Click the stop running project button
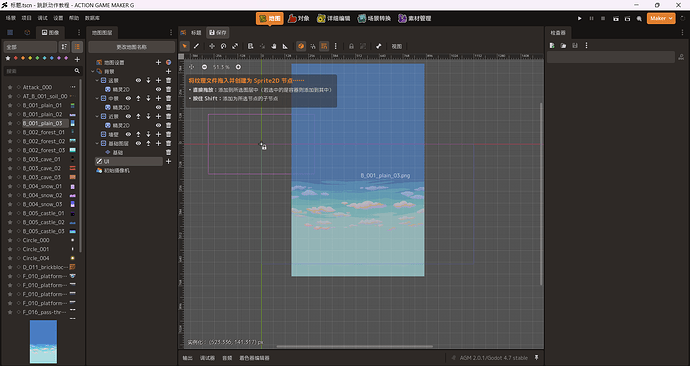Viewport: 690px width, 366px height. pos(603,18)
